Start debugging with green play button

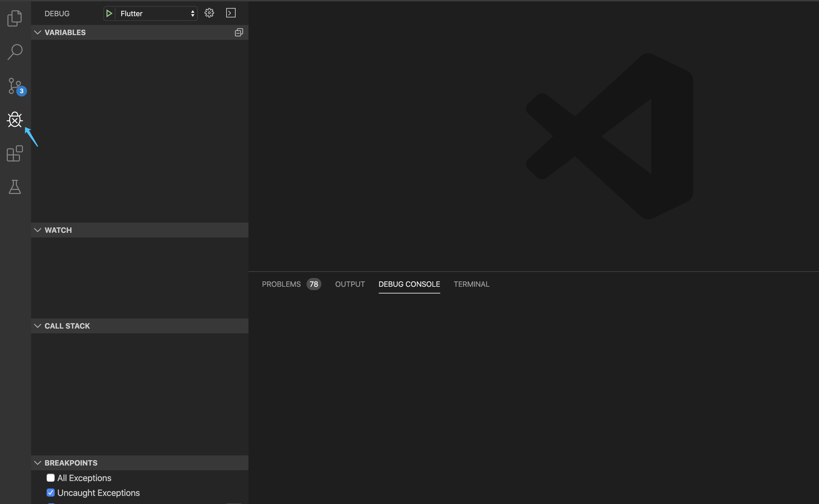click(x=109, y=13)
